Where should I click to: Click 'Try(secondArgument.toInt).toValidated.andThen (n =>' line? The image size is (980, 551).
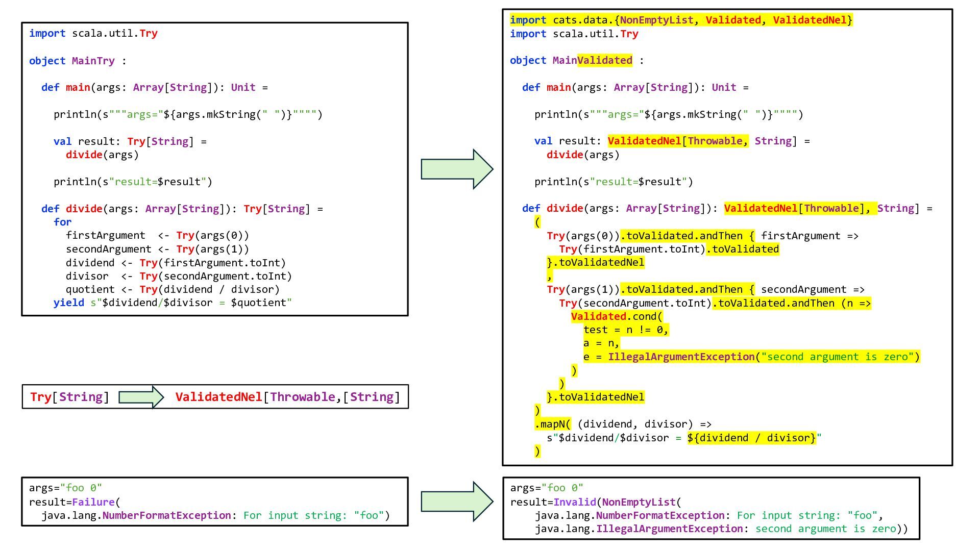[715, 303]
